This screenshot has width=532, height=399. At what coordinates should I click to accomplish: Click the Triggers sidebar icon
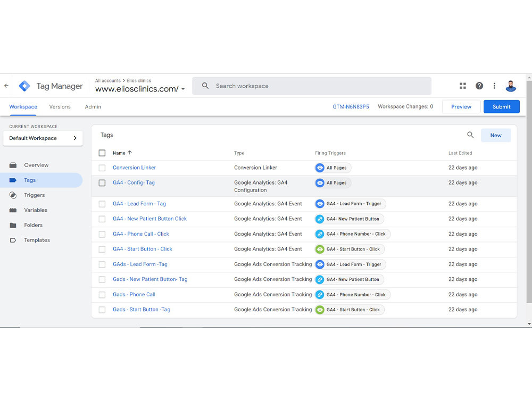tap(13, 195)
